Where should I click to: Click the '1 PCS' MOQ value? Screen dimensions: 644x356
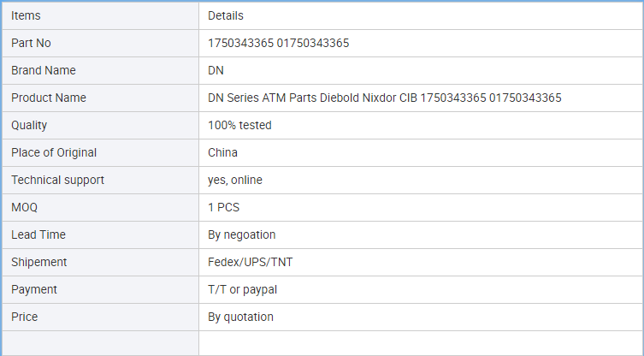[224, 207]
